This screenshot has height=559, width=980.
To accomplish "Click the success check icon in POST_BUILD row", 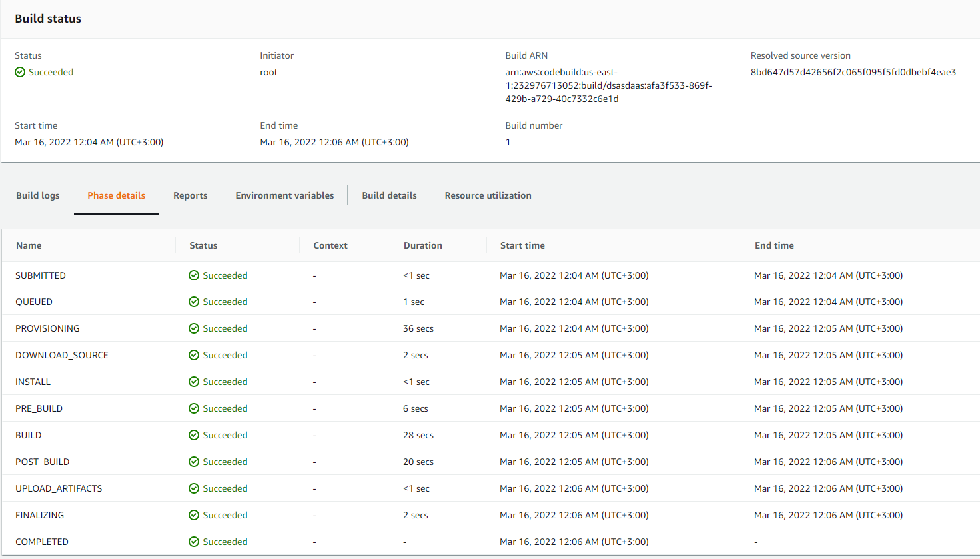I will 194,462.
